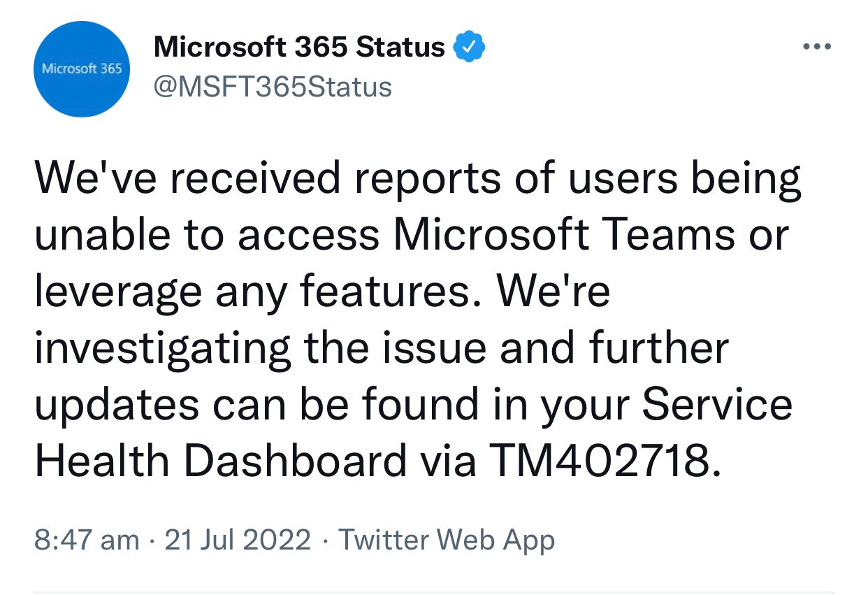Click the divider line below the timestamp
The height and width of the screenshot is (595, 868).
point(434,592)
